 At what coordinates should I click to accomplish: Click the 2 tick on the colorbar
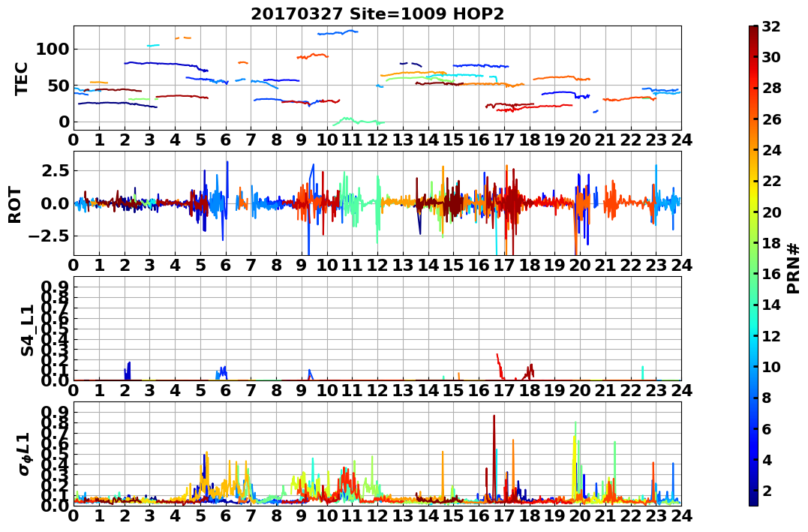(x=767, y=490)
